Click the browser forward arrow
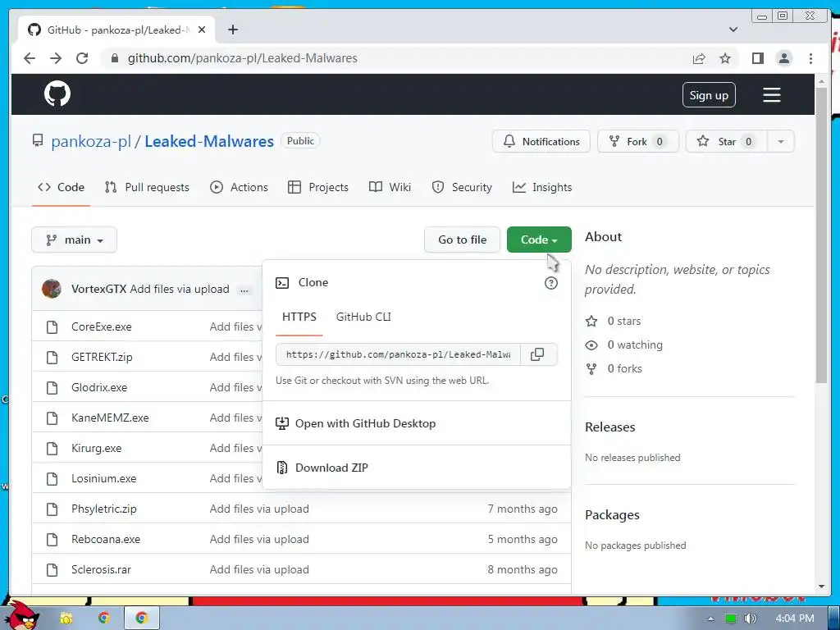Viewport: 840px width, 630px height. [56, 58]
